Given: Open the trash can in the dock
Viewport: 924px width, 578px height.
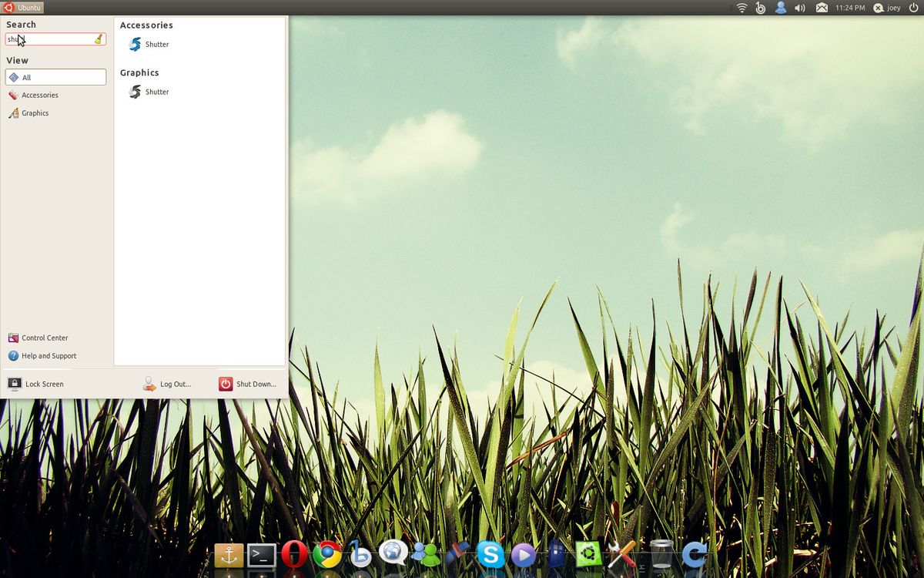Looking at the screenshot, I should 661,555.
